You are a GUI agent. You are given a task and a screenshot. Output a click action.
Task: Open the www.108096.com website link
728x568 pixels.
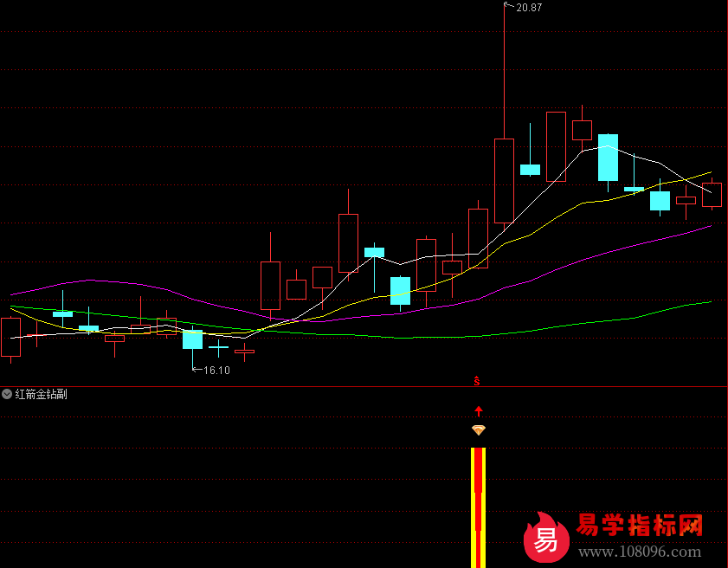point(640,552)
